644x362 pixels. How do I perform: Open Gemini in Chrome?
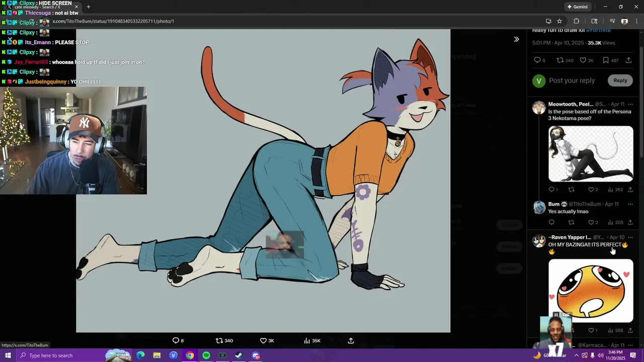(578, 7)
